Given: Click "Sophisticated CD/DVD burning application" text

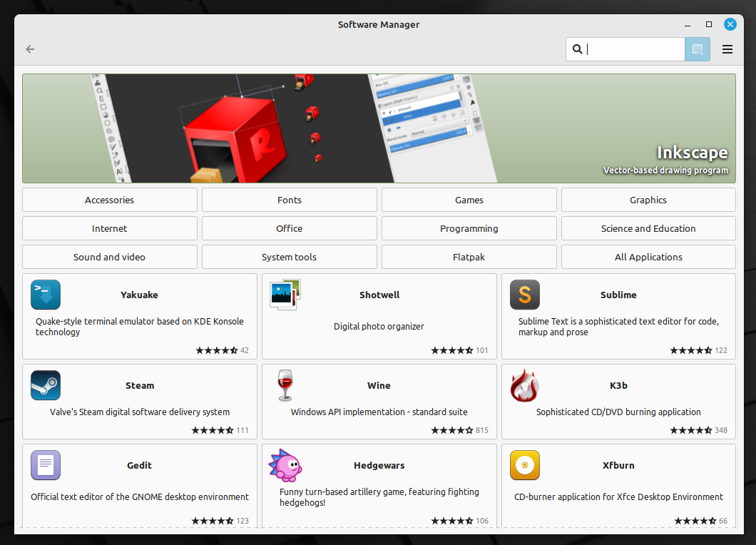Looking at the screenshot, I should click(x=618, y=412).
